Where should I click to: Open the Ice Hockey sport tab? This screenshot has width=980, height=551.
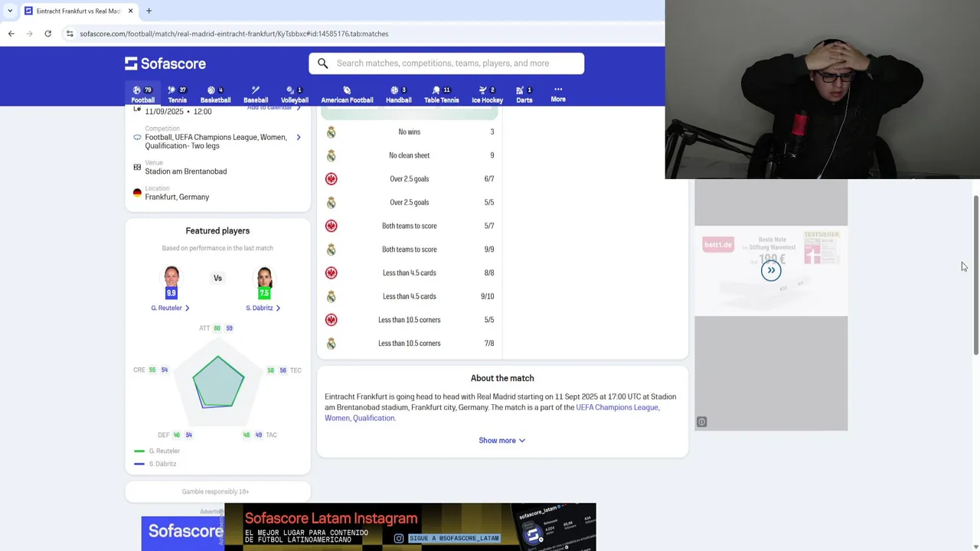click(x=487, y=94)
